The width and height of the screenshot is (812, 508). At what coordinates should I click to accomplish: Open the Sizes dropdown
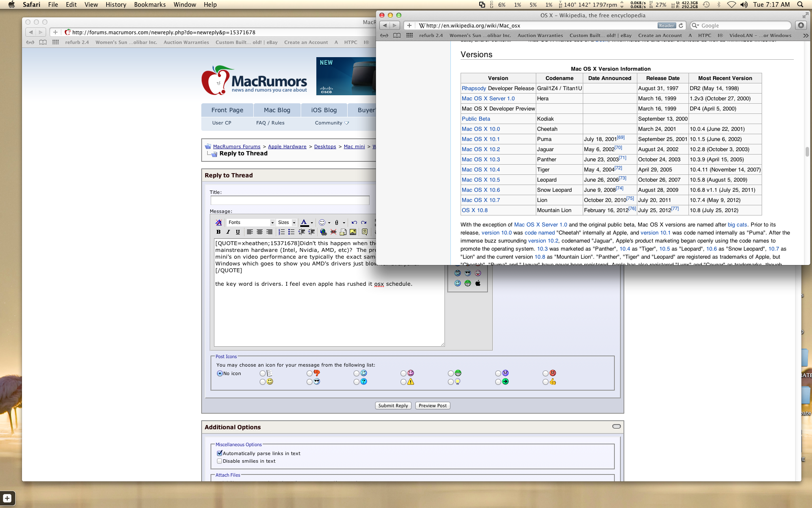pos(287,222)
